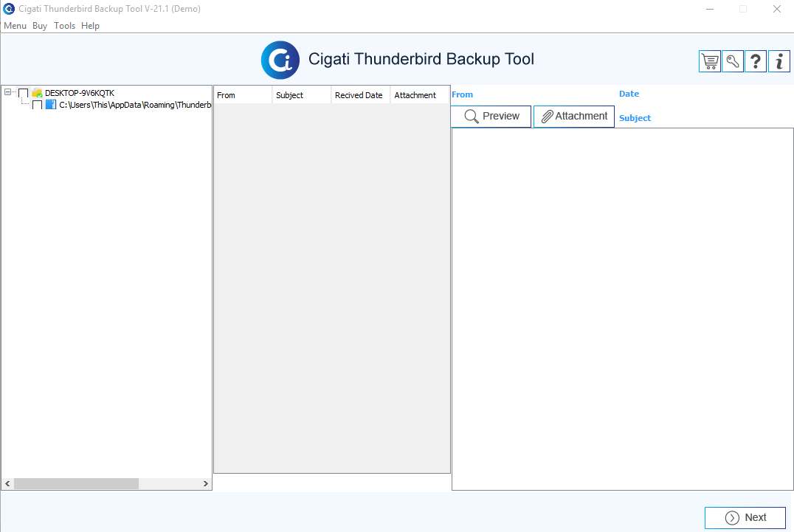Show info via the 'i' icon
This screenshot has height=532, width=794.
[779, 62]
